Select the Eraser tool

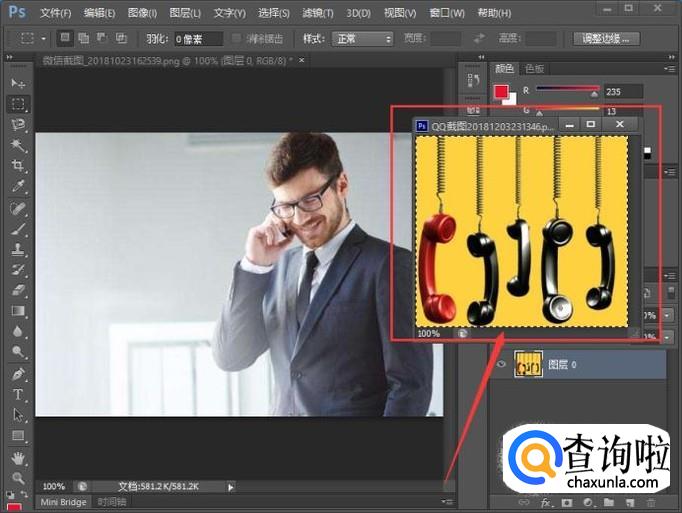(18, 290)
